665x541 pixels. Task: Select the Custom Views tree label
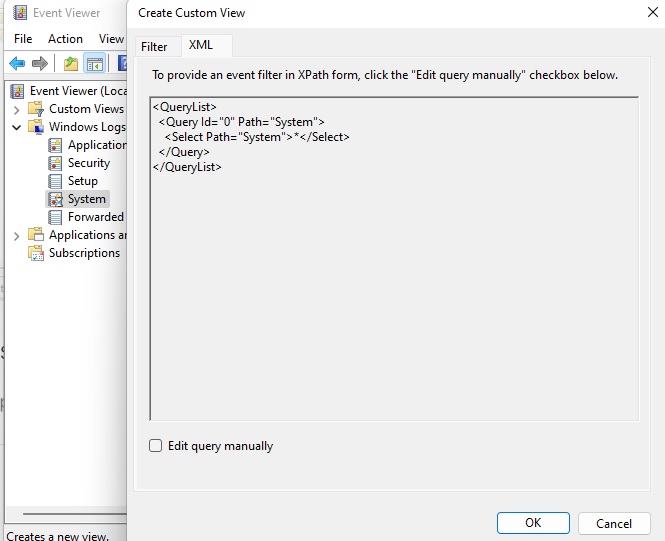click(x=87, y=109)
